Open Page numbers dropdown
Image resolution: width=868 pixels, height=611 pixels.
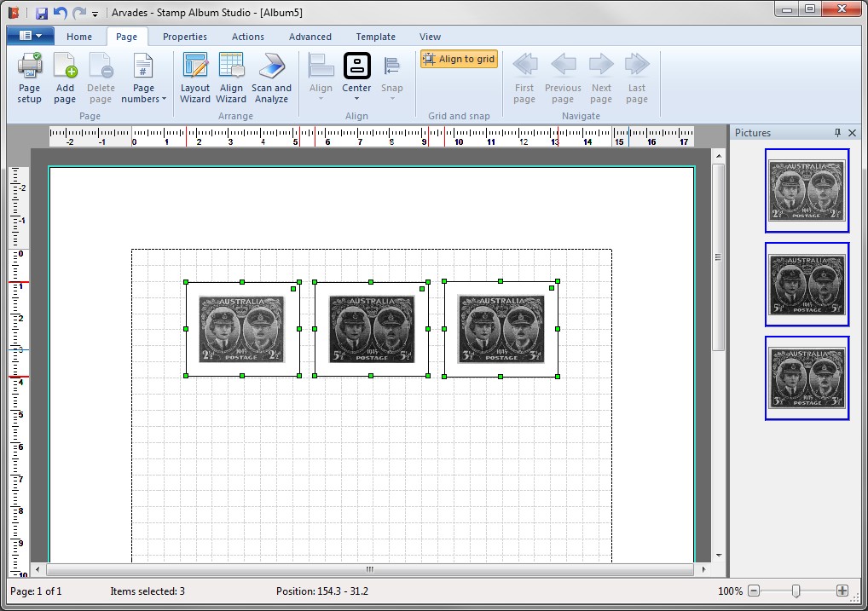tap(143, 78)
